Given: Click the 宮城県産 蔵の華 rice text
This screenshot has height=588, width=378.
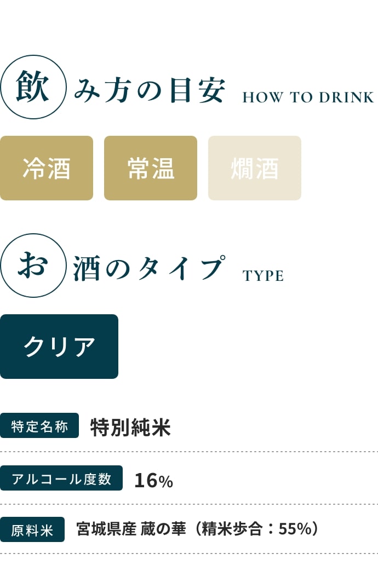Looking at the screenshot, I should point(131,529).
